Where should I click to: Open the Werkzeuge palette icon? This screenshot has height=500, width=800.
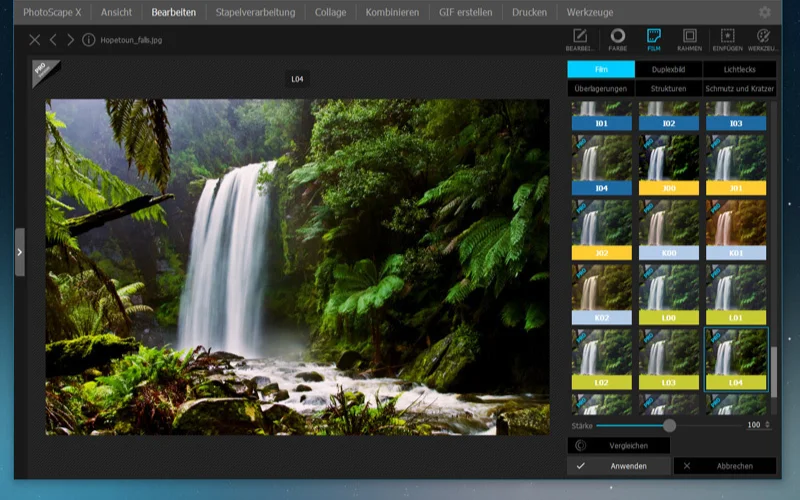click(762, 39)
